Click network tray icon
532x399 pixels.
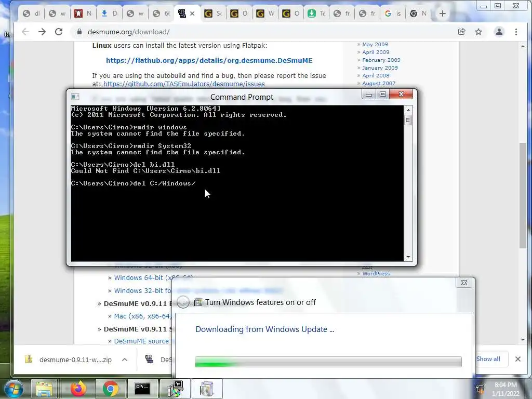(480, 389)
